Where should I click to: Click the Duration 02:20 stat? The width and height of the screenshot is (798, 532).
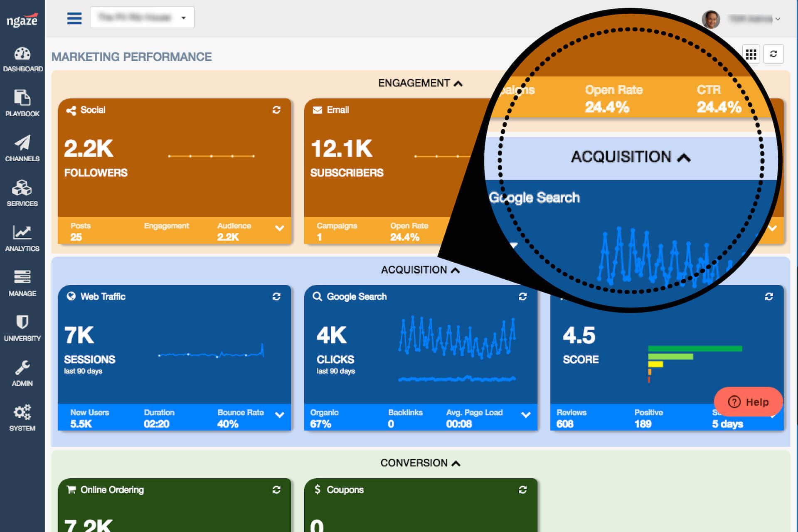(x=159, y=418)
